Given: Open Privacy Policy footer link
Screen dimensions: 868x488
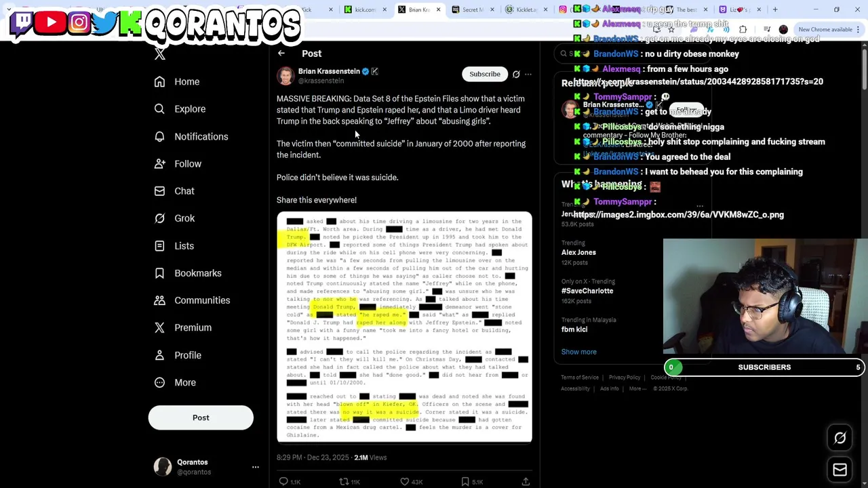Looking at the screenshot, I should point(625,378).
